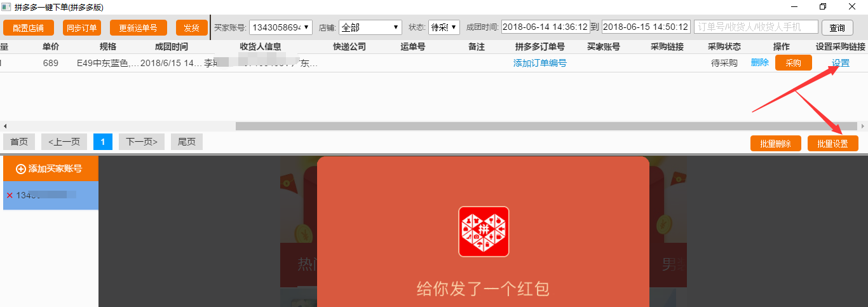Click the 运单号 column header
This screenshot has width=868, height=307.
point(413,47)
